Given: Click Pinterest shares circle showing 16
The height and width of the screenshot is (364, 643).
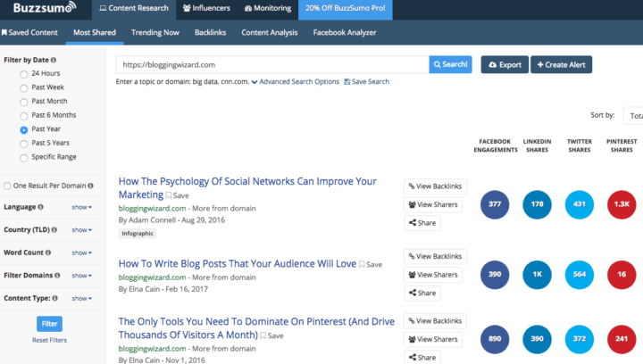Looking at the screenshot, I should point(622,274).
